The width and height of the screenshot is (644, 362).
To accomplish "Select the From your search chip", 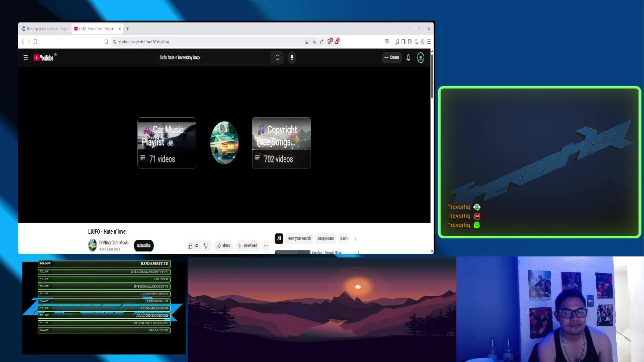I will tap(299, 238).
